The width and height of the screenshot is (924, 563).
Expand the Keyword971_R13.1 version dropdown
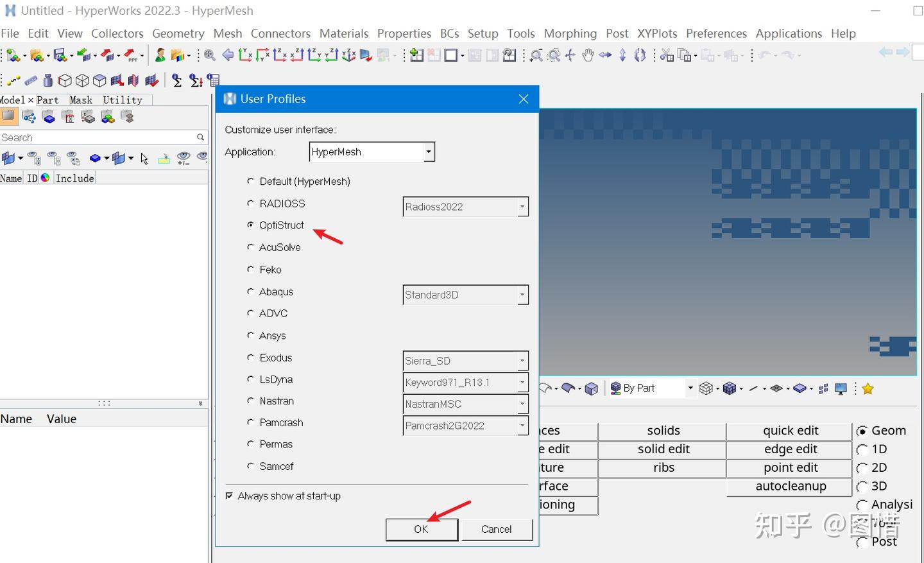point(466,383)
